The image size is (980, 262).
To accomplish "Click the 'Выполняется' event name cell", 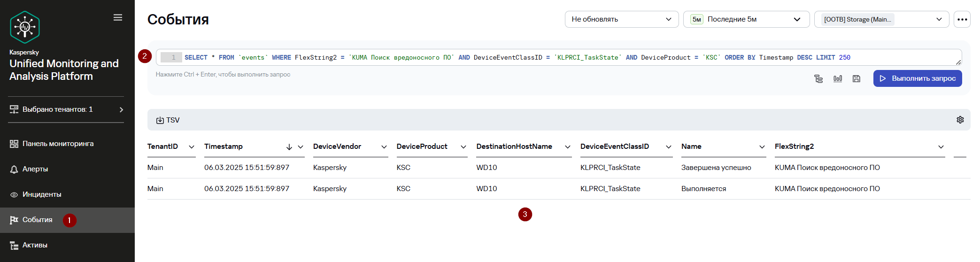I will [703, 189].
